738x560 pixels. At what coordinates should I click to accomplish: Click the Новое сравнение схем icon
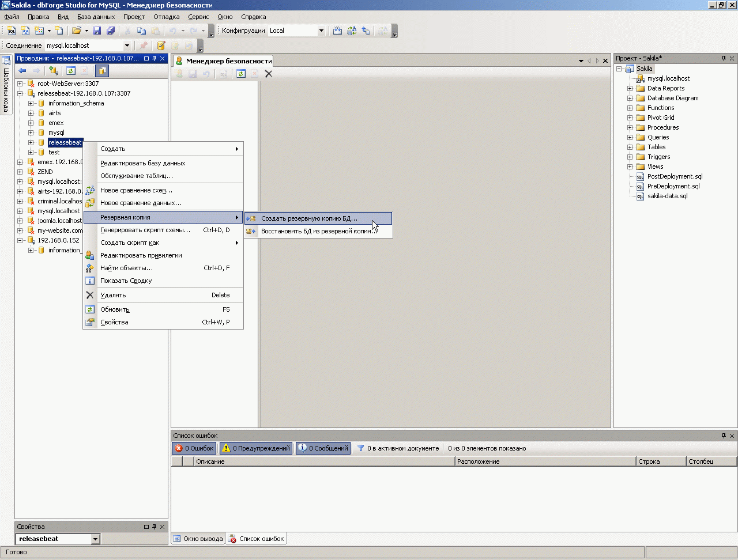pos(89,190)
